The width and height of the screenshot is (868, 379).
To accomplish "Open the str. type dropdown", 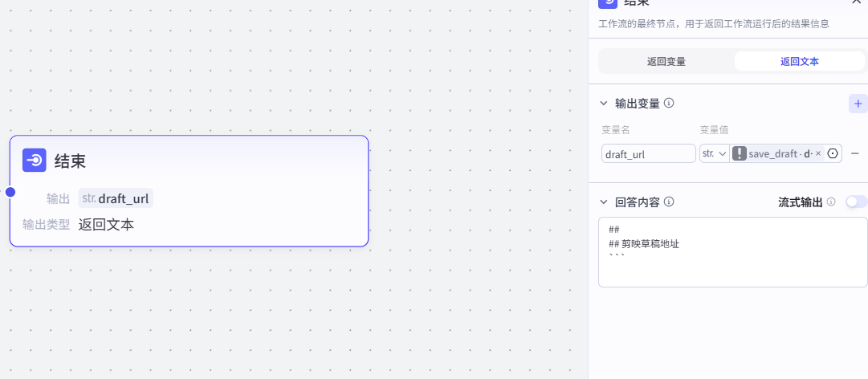I will pyautogui.click(x=714, y=153).
